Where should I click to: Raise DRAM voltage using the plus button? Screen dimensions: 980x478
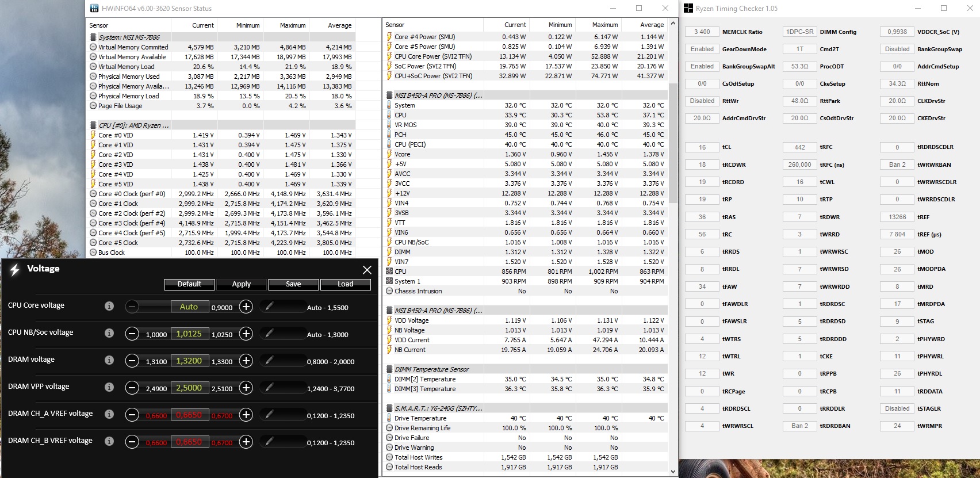tap(246, 361)
